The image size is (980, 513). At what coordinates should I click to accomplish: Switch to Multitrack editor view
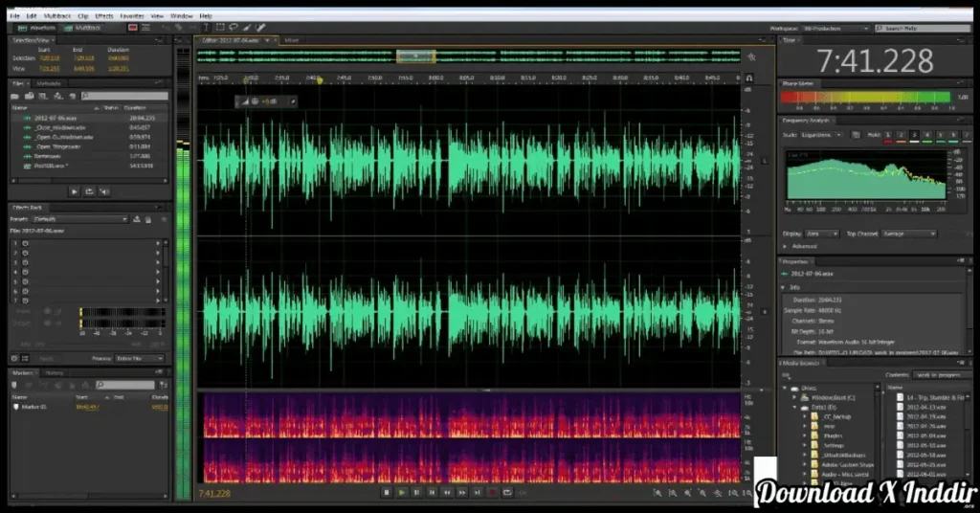83,28
